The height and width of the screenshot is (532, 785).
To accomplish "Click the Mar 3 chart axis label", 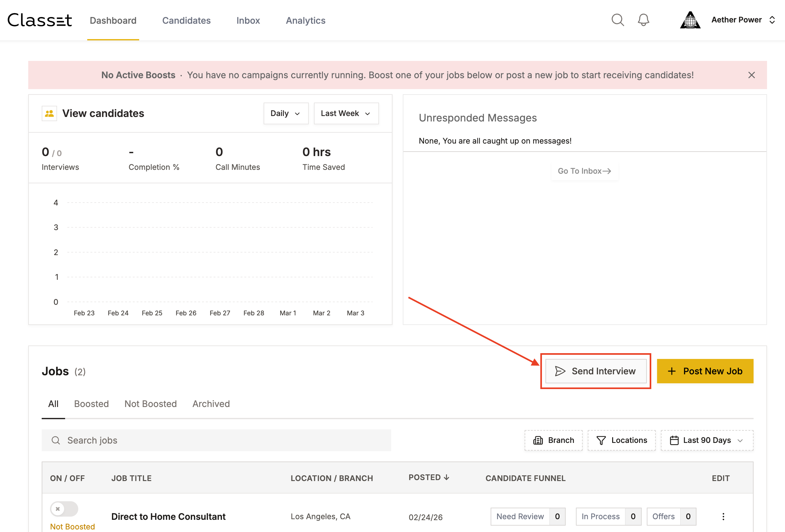I will (355, 313).
